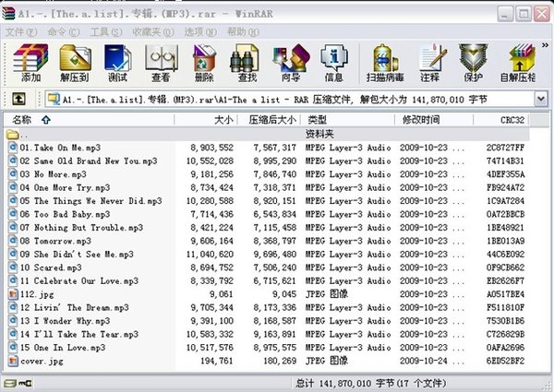Open the 工具 (Tools) menu
Viewport: 554px width, 392px height.
click(106, 32)
